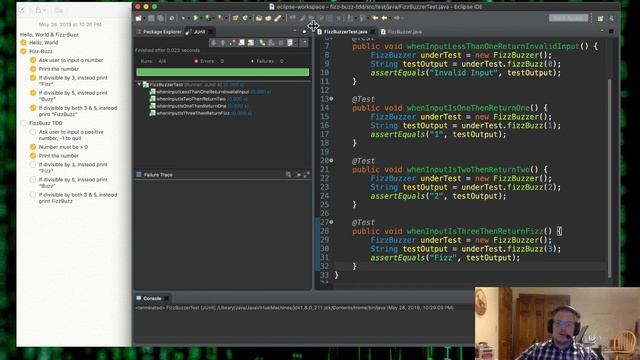The height and width of the screenshot is (360, 640).
Task: Open the JUnit view menu button
Action: (x=304, y=43)
